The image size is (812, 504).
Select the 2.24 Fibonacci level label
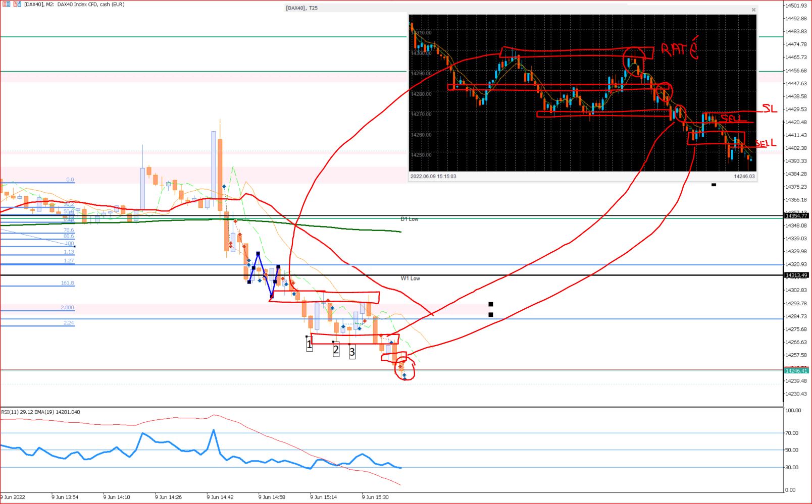coord(69,323)
